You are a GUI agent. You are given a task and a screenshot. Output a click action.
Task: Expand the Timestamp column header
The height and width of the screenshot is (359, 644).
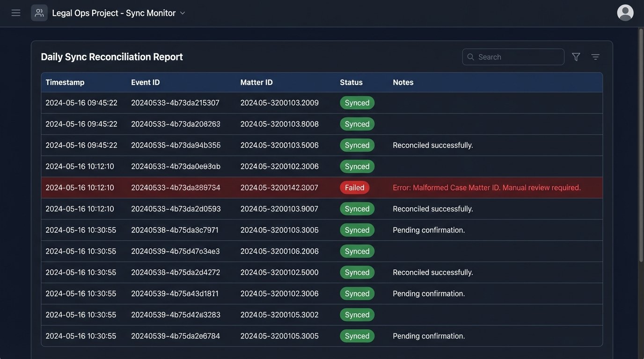tap(65, 82)
